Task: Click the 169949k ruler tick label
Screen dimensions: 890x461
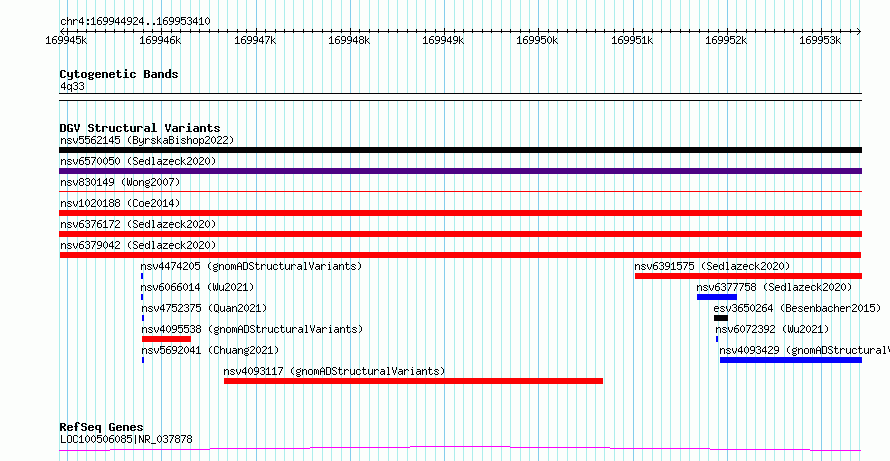Action: [444, 40]
